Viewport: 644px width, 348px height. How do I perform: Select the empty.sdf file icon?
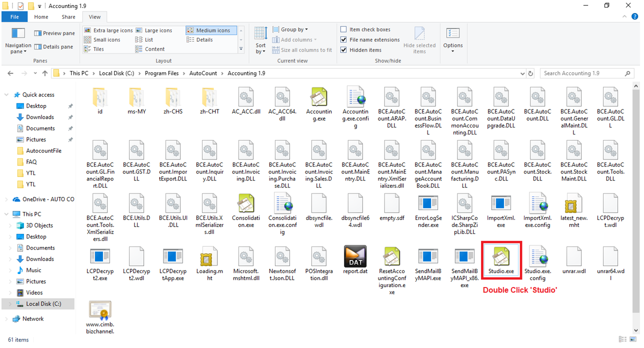(391, 202)
